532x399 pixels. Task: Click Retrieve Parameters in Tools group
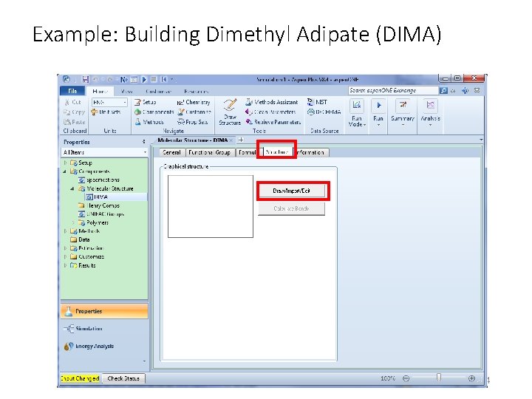273,122
